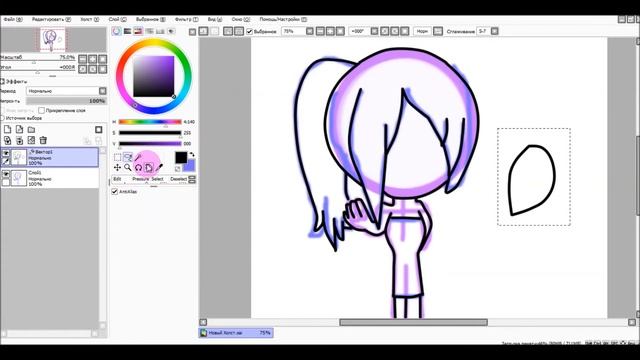Open the Холст menu
This screenshot has width=640, height=360.
pyautogui.click(x=89, y=19)
